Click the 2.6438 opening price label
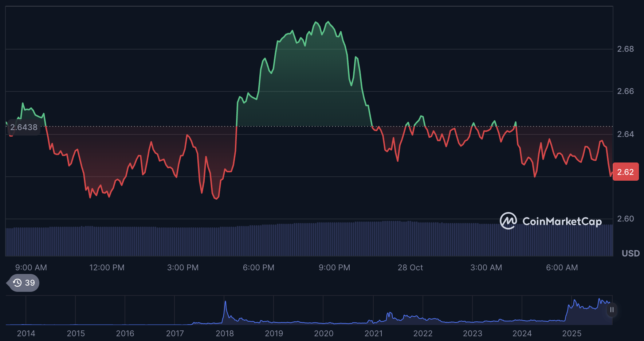 pyautogui.click(x=24, y=127)
